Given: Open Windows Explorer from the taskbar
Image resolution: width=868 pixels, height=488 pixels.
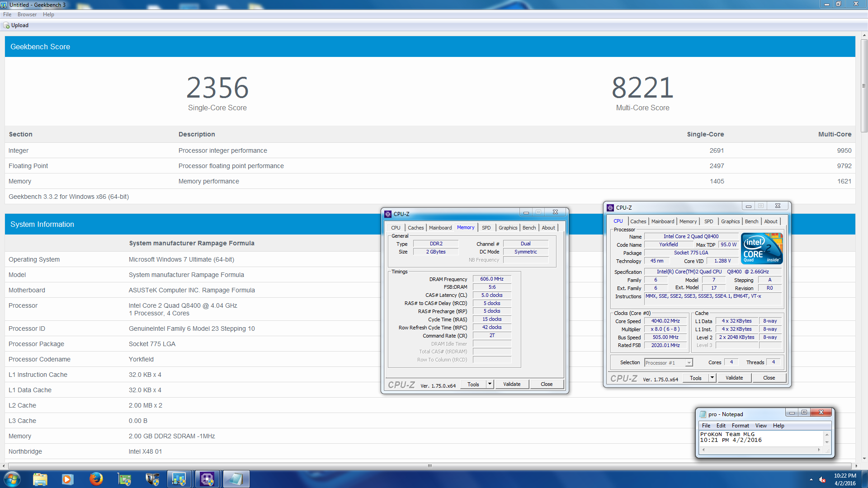Looking at the screenshot, I should [x=40, y=479].
